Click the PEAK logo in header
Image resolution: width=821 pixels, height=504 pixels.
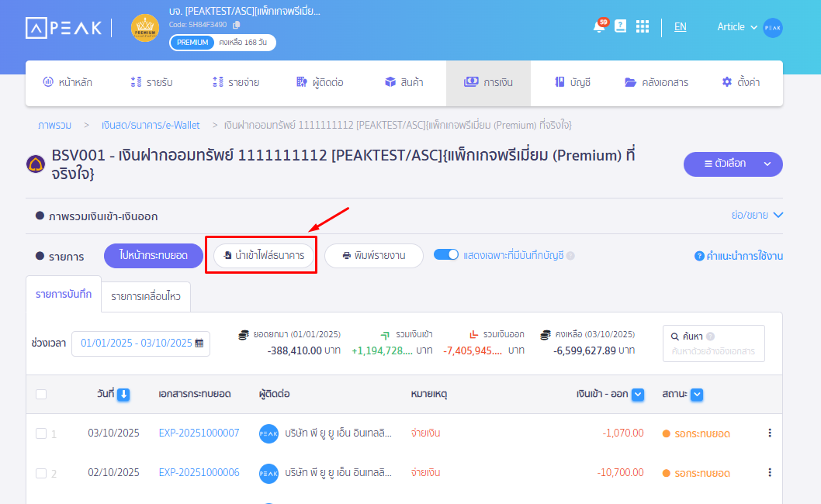[64, 28]
